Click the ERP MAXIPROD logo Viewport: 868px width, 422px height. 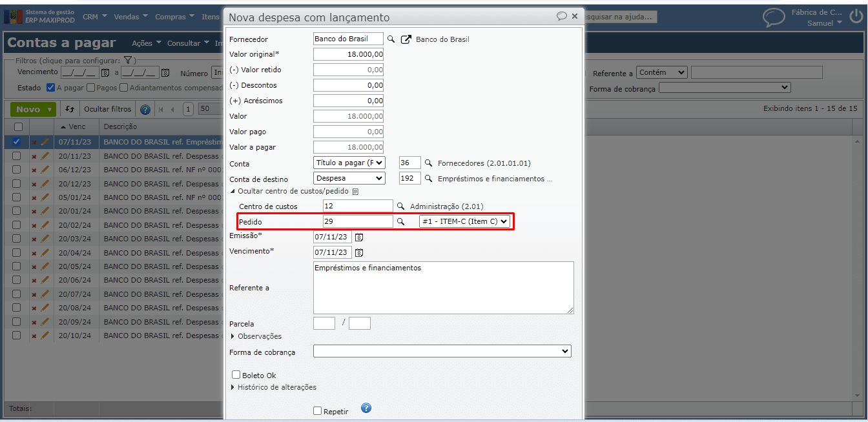pos(40,16)
